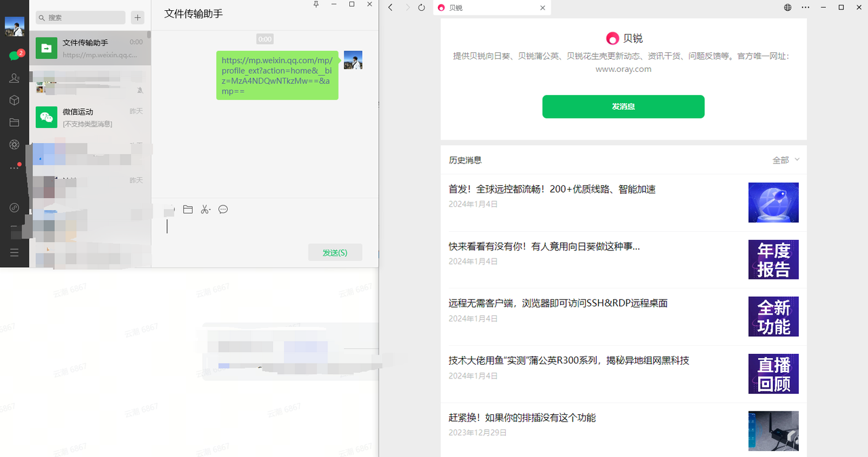Click the screenshot scissors icon in chat toolbar
The width and height of the screenshot is (868, 457).
(x=205, y=210)
